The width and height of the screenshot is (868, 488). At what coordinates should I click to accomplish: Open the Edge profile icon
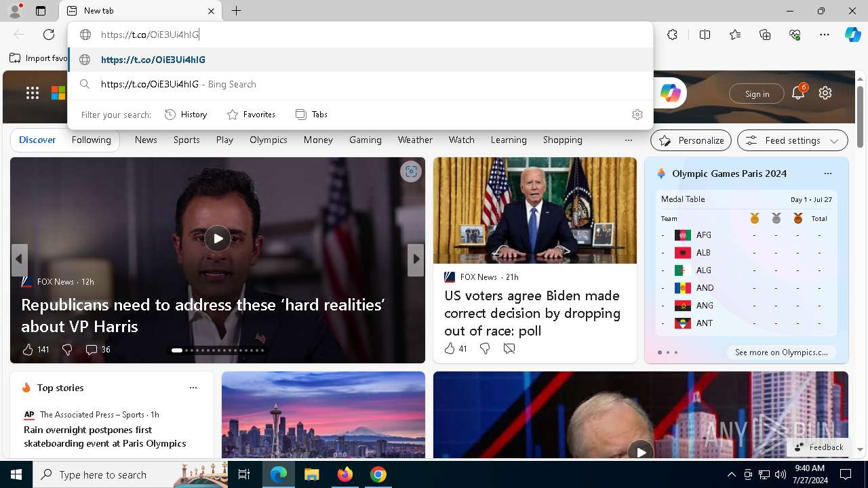[14, 11]
